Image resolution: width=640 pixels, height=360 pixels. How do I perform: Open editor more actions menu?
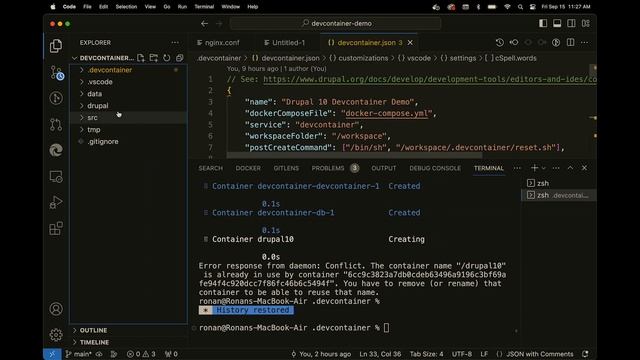(x=584, y=42)
